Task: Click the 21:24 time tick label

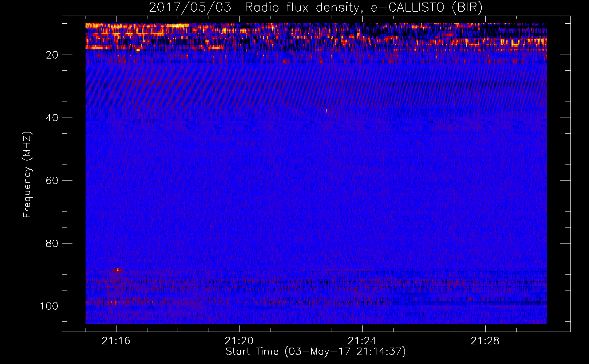Action: coord(362,341)
